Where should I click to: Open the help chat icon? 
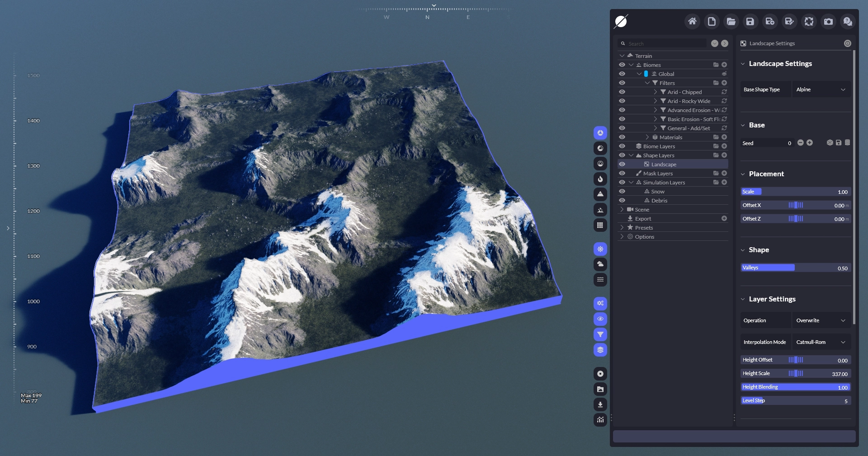(x=848, y=21)
